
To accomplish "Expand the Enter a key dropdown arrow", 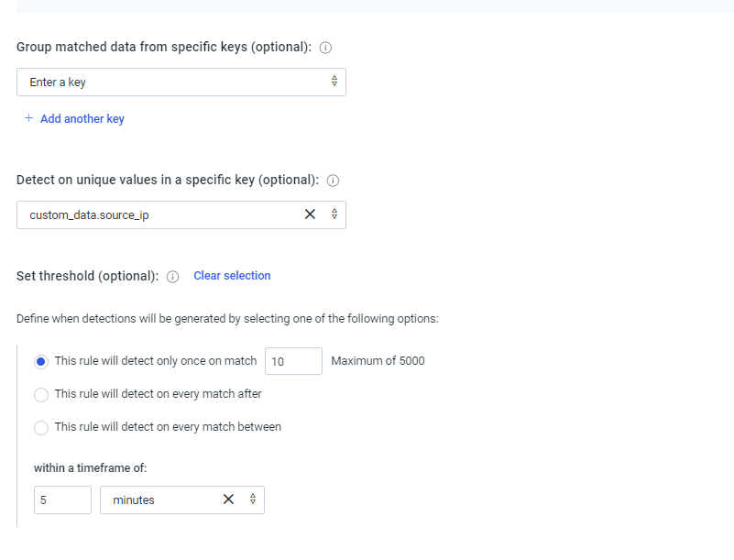I will tap(334, 82).
